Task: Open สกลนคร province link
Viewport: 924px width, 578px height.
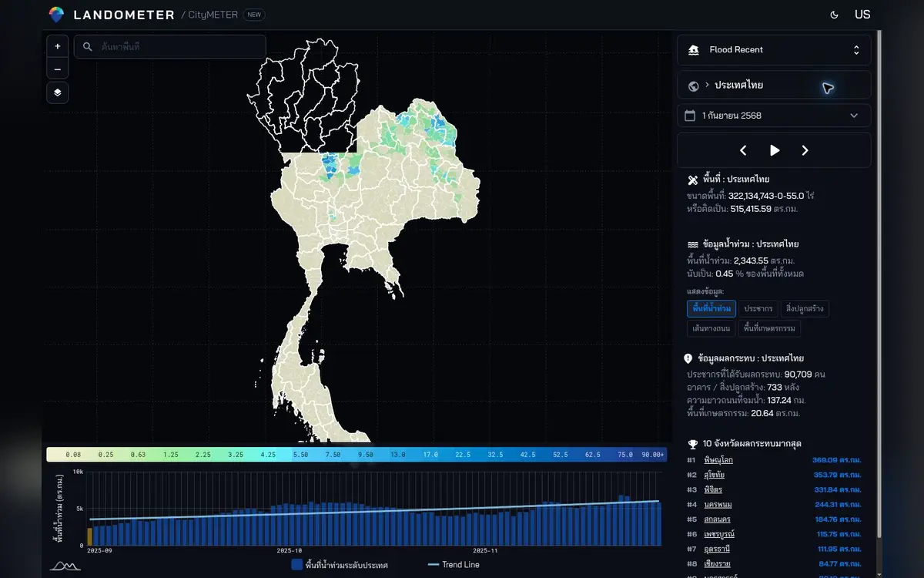Action: (717, 519)
